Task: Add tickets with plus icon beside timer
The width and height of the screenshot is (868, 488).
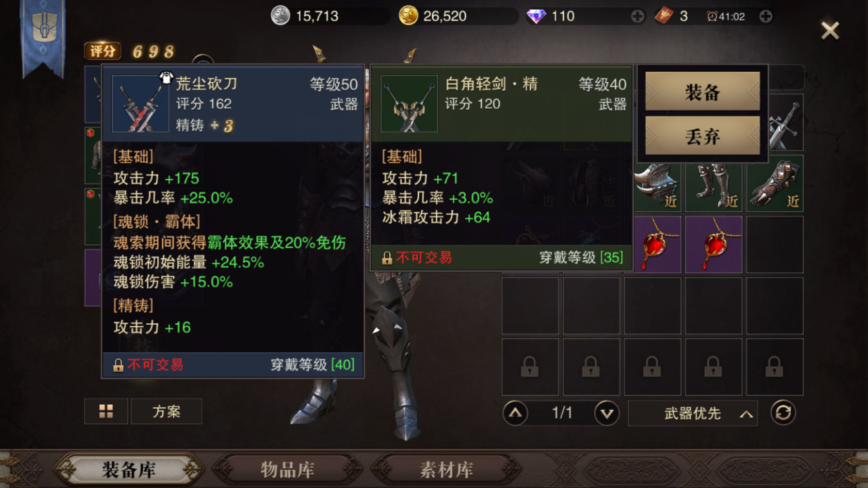Action: pos(766,17)
